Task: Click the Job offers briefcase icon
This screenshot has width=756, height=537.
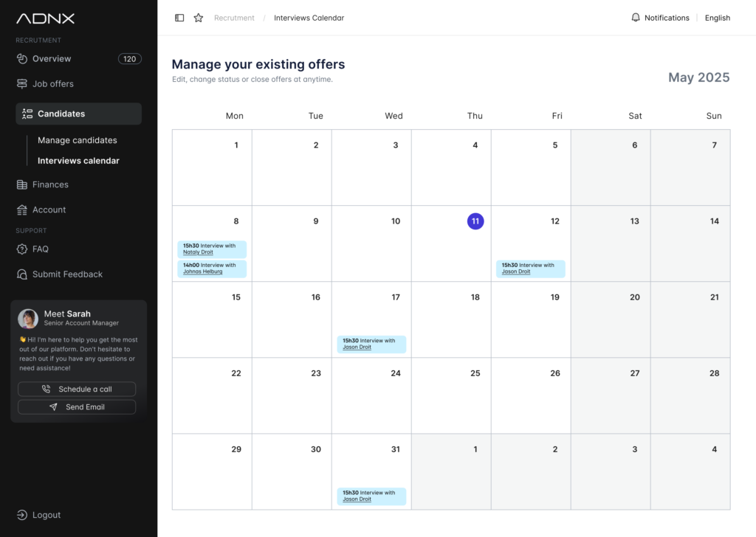Action: 23,83
